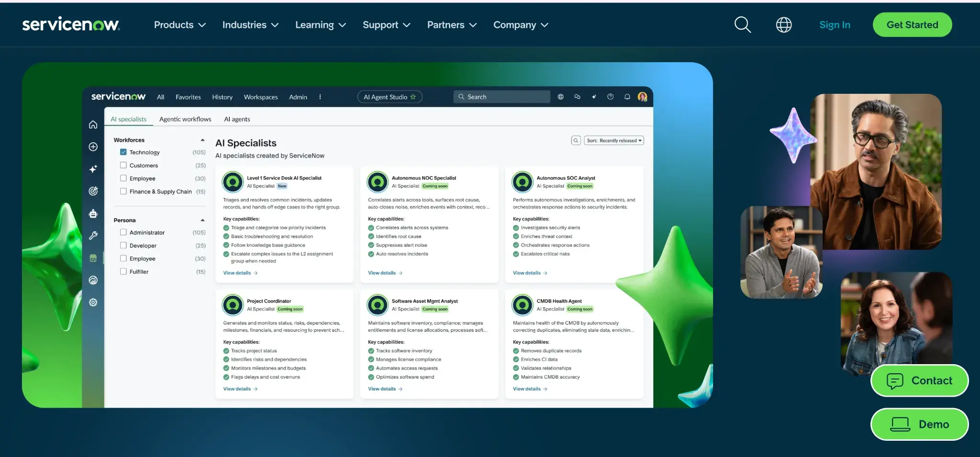Click the AI sparkles icon in the top bar
Image resolution: width=980 pixels, height=457 pixels.
click(x=594, y=97)
